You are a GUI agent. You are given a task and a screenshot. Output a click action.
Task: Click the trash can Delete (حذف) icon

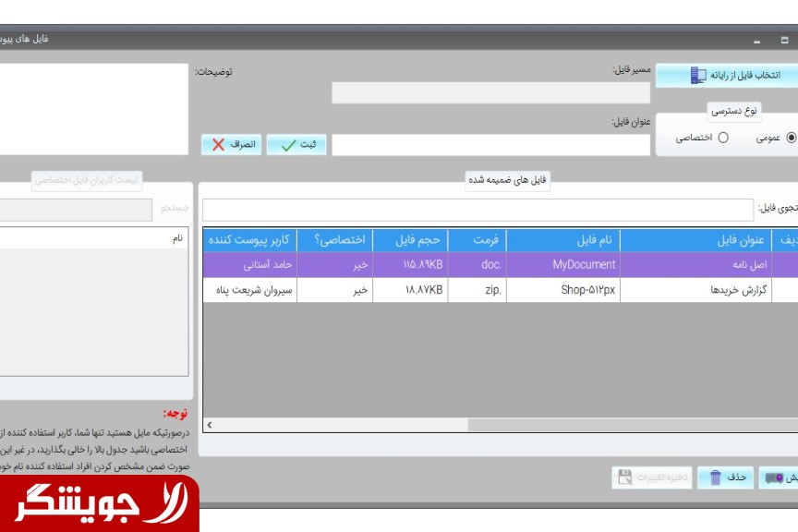coord(715,478)
